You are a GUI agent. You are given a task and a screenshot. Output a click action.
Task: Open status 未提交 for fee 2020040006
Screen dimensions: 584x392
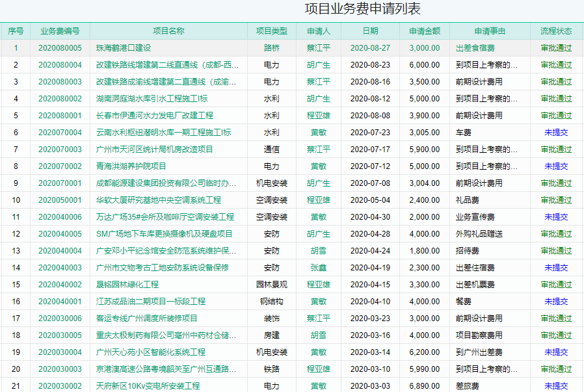click(556, 217)
